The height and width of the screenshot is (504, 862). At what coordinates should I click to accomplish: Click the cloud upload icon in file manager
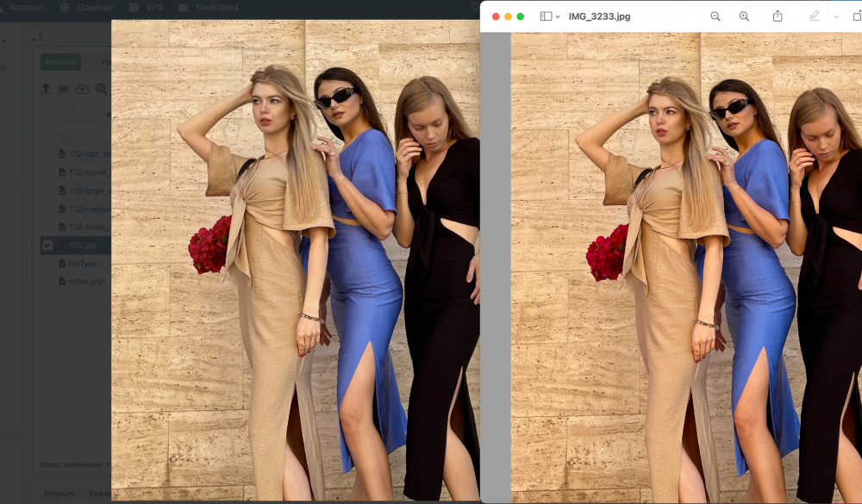83,89
